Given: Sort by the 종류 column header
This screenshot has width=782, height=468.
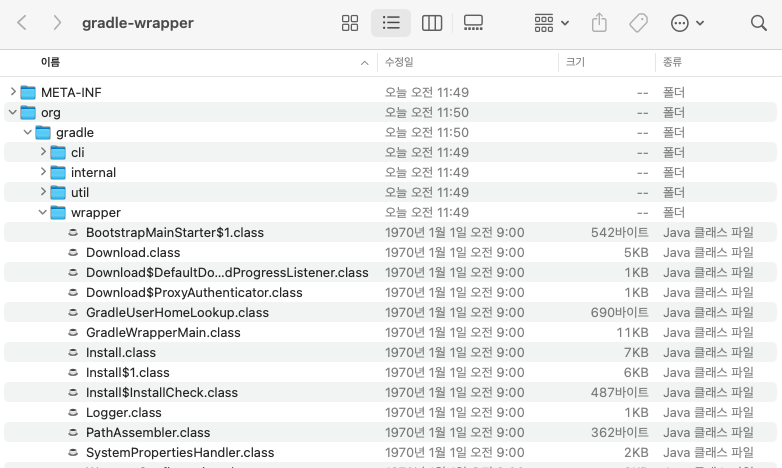Looking at the screenshot, I should [672, 62].
